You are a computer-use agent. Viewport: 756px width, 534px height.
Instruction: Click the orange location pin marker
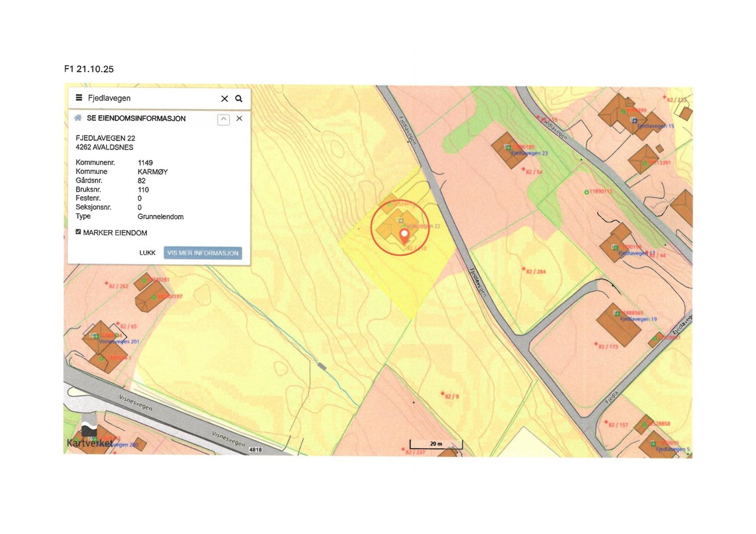[404, 235]
